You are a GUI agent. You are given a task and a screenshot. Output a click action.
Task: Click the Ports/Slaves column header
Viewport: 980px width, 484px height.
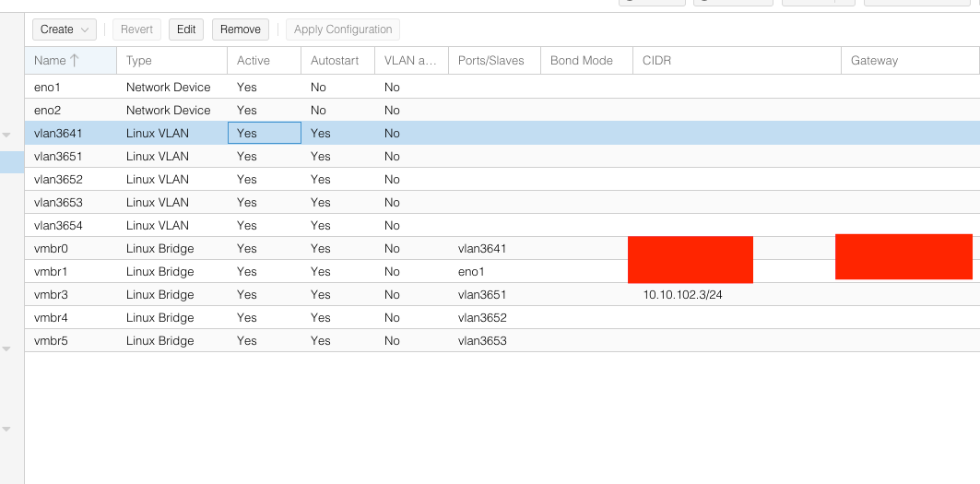pyautogui.click(x=494, y=61)
